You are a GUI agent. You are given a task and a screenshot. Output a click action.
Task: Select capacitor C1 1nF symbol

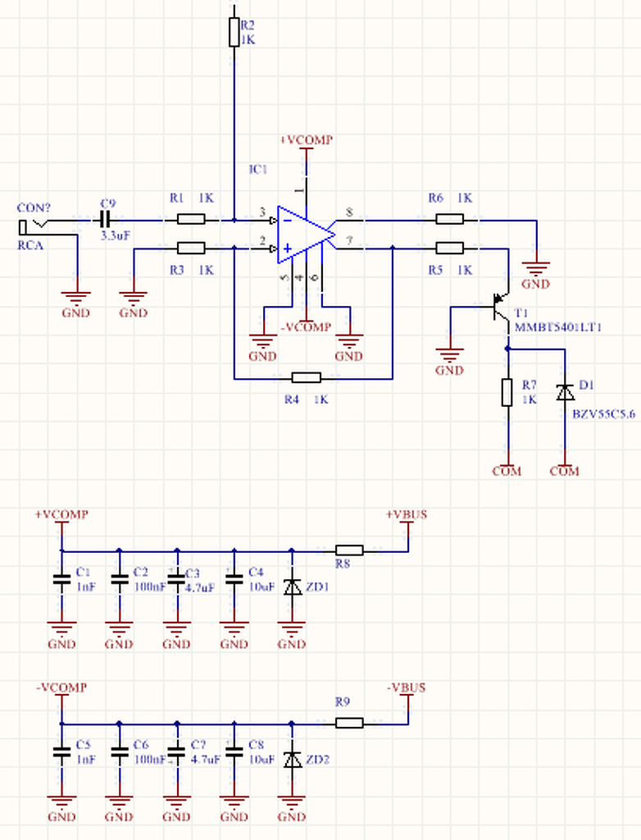(62, 580)
